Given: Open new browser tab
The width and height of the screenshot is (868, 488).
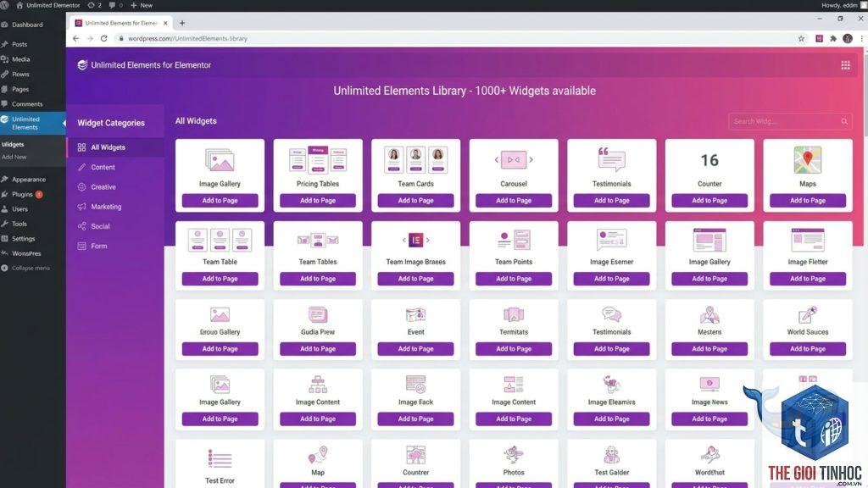Looking at the screenshot, I should coord(182,23).
